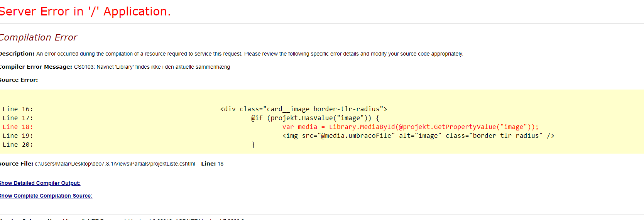Click the Server Error heading
644x220 pixels.
click(85, 12)
